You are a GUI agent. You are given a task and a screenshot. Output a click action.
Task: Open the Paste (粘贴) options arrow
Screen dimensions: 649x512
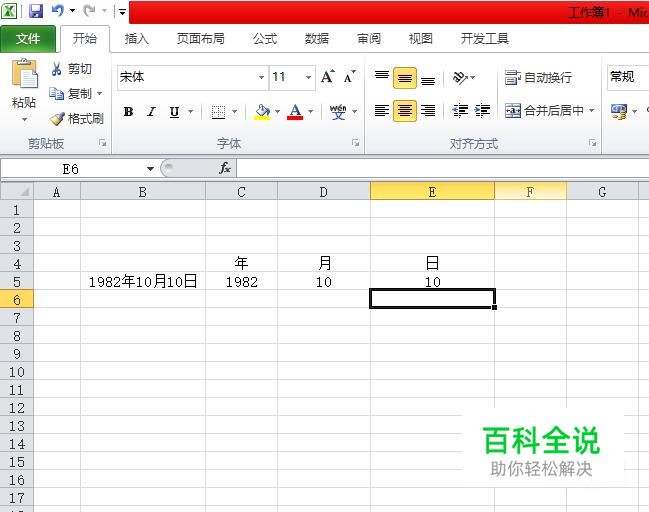[x=24, y=120]
